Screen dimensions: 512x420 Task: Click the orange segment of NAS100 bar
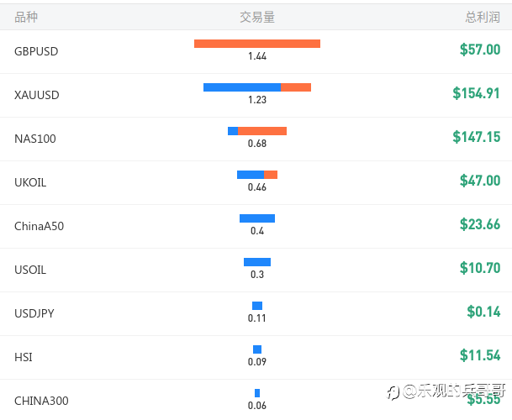coord(262,131)
